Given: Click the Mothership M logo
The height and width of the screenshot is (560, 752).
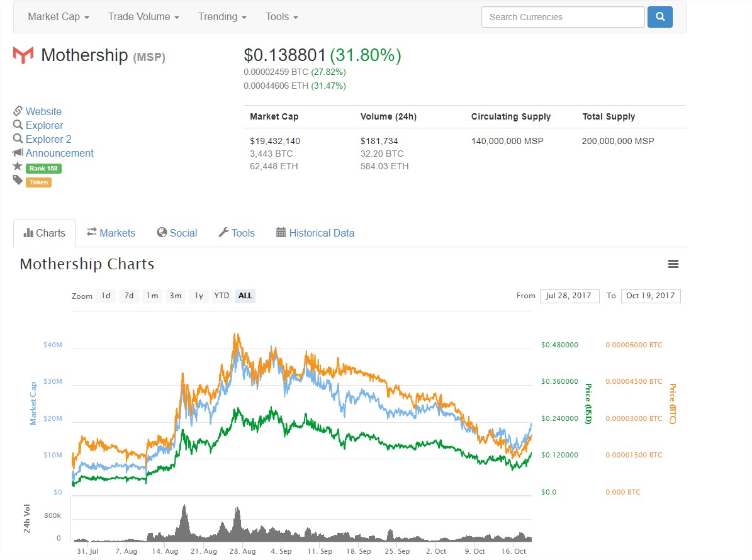Looking at the screenshot, I should click(x=23, y=55).
